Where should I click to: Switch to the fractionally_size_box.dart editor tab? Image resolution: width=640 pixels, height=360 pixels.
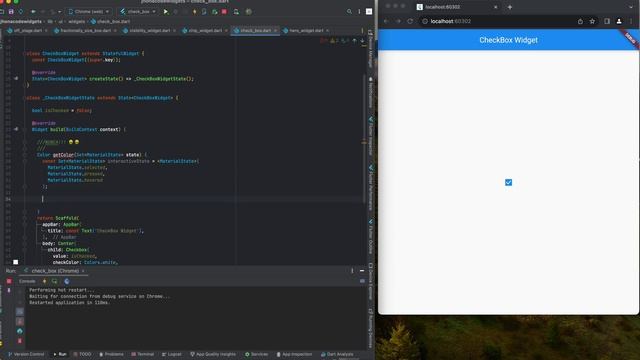(x=85, y=31)
